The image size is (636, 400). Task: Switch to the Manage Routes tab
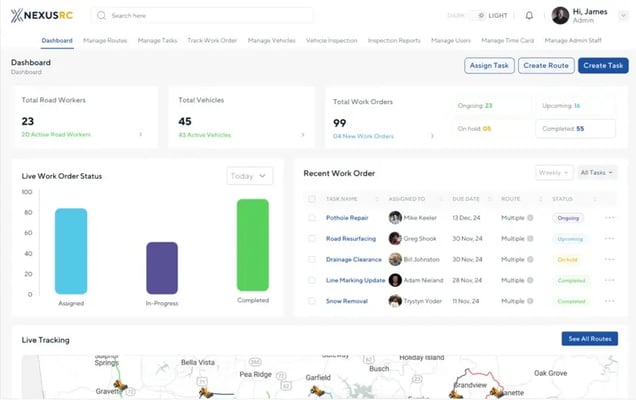[x=104, y=41]
